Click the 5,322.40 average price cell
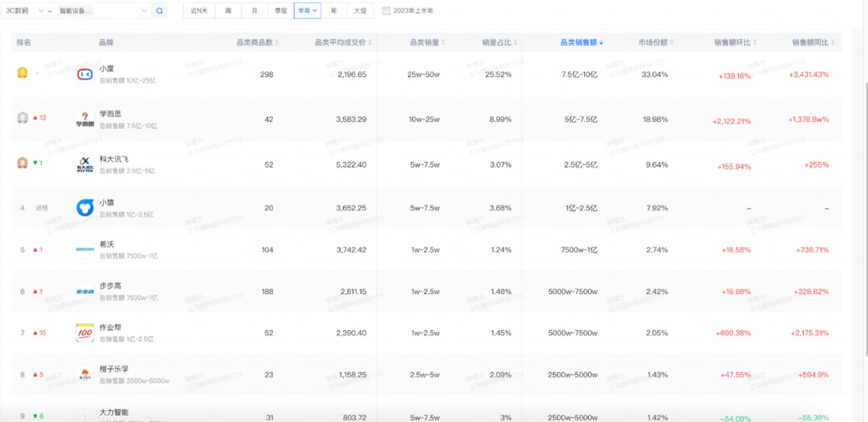Viewport: 868px width, 422px height. click(352, 165)
